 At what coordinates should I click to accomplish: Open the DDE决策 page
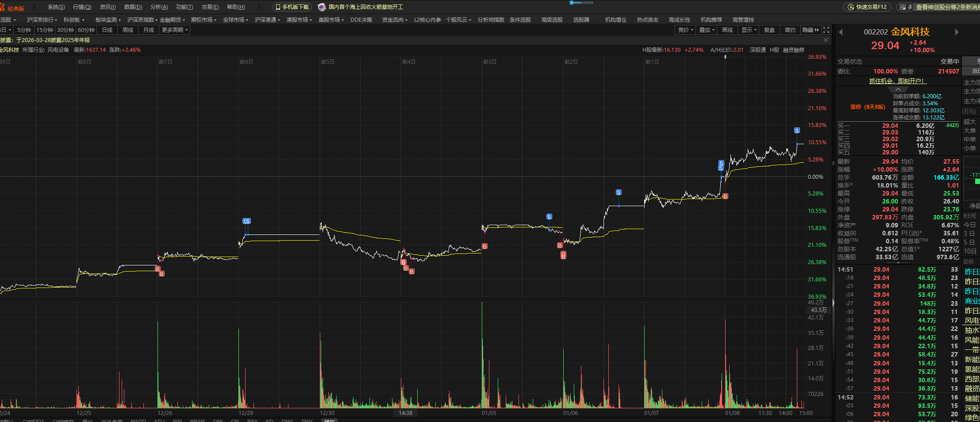361,20
